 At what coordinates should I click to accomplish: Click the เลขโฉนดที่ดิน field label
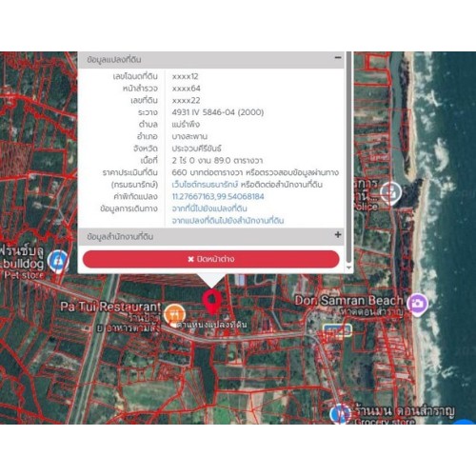pos(135,76)
